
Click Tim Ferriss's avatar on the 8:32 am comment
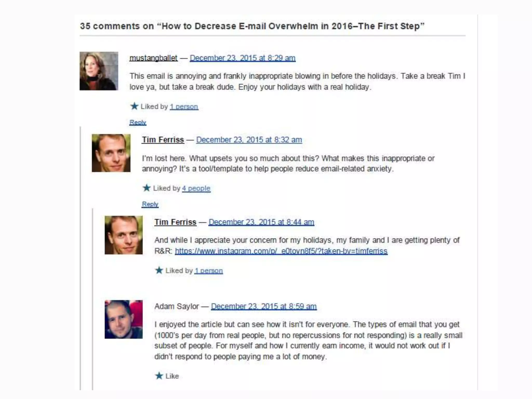(x=111, y=153)
